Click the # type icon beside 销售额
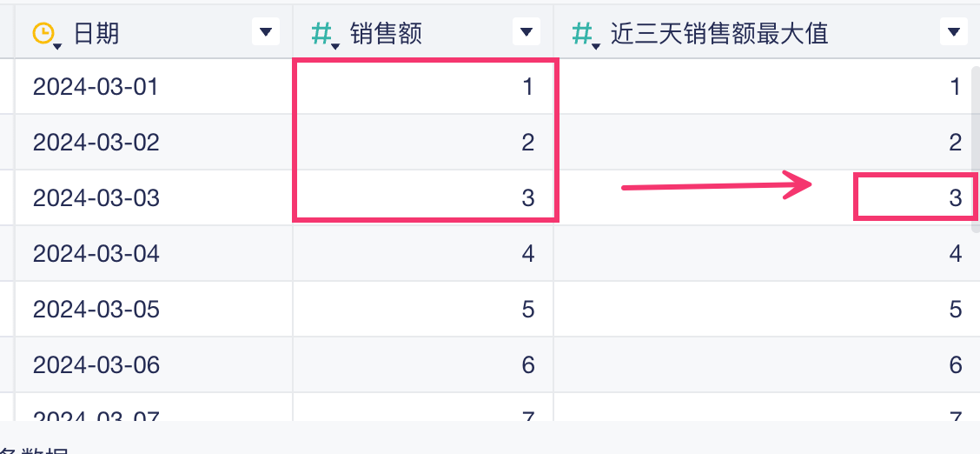The image size is (980, 454). click(x=321, y=33)
